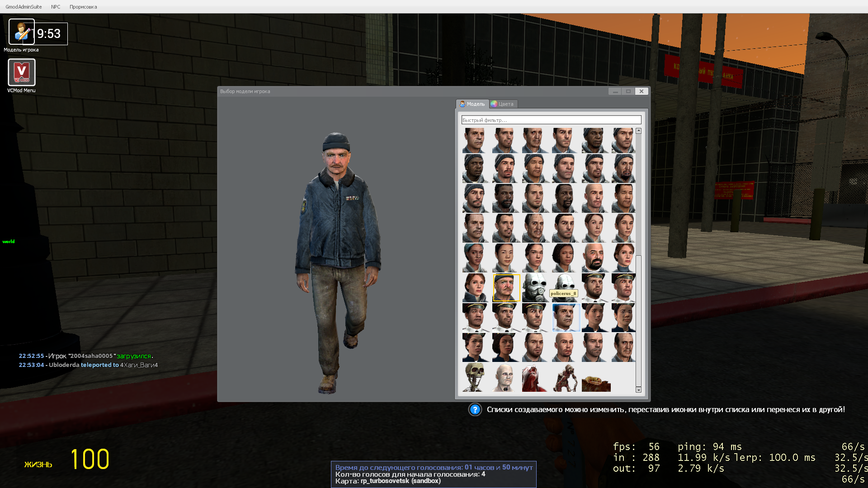This screenshot has width=868, height=488.
Task: Select the first male face in top row
Action: [x=475, y=141]
